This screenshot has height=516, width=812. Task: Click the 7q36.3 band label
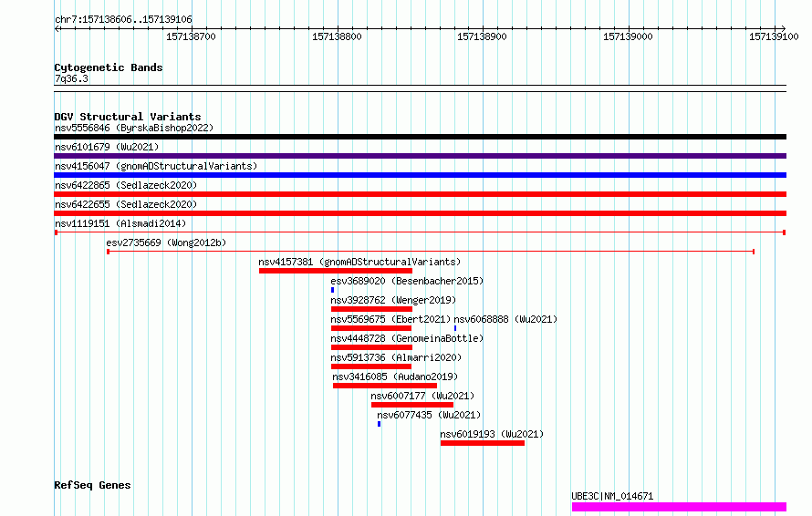[x=71, y=78]
